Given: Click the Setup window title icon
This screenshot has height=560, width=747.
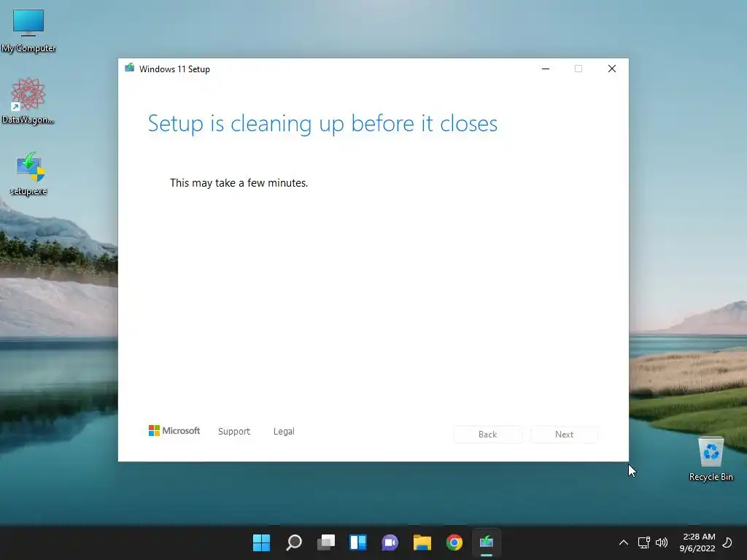Looking at the screenshot, I should point(129,68).
